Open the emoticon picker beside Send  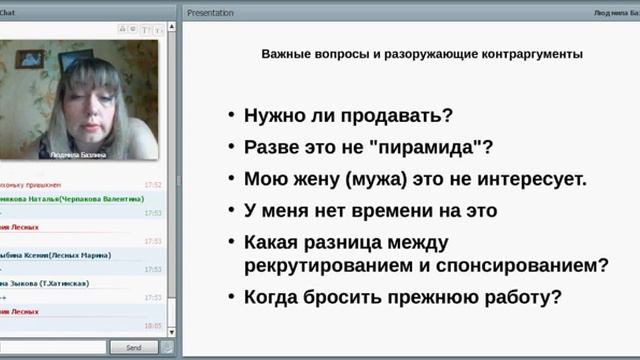(x=167, y=347)
